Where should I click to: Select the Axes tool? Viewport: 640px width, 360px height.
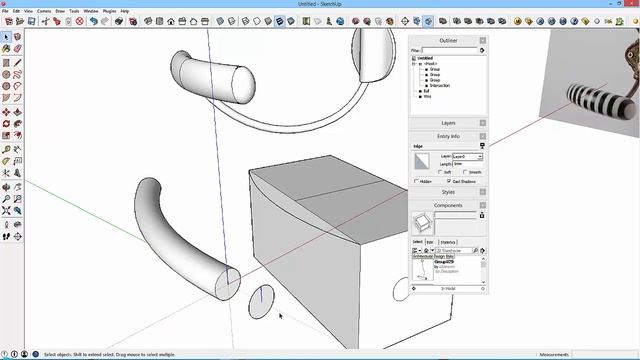[6, 173]
